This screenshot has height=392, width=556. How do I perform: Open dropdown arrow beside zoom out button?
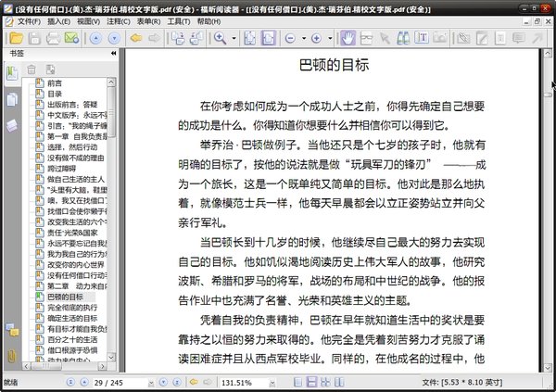(x=304, y=38)
